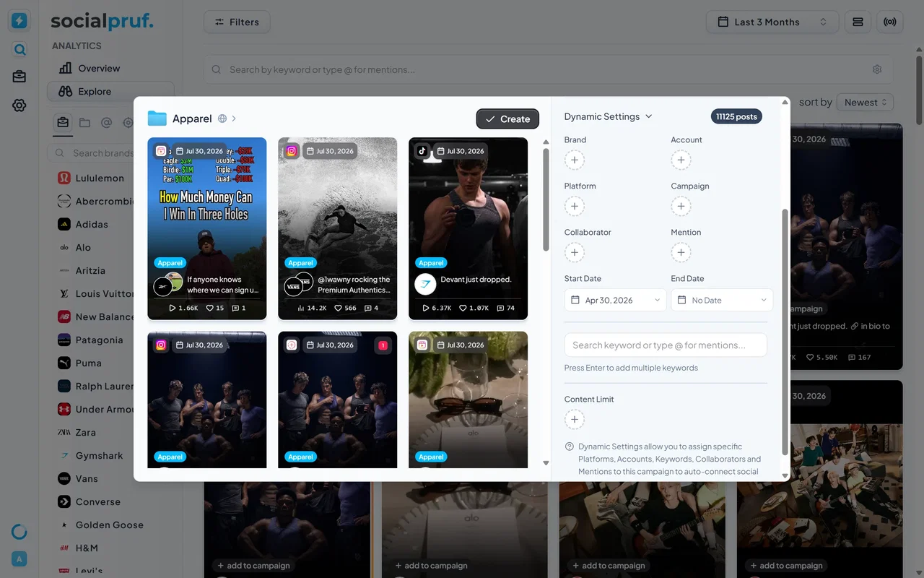
Task: Select the folders tab in sidebar
Action: click(x=85, y=123)
